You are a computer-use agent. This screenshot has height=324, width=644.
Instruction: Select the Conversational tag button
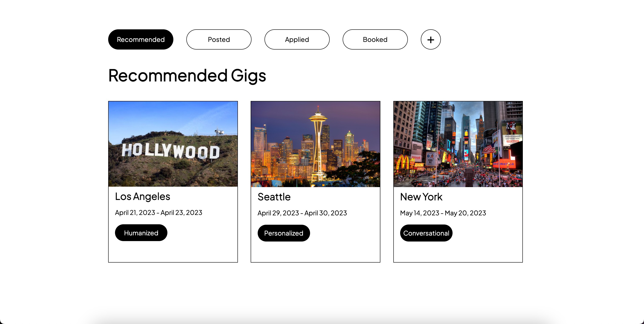(426, 233)
